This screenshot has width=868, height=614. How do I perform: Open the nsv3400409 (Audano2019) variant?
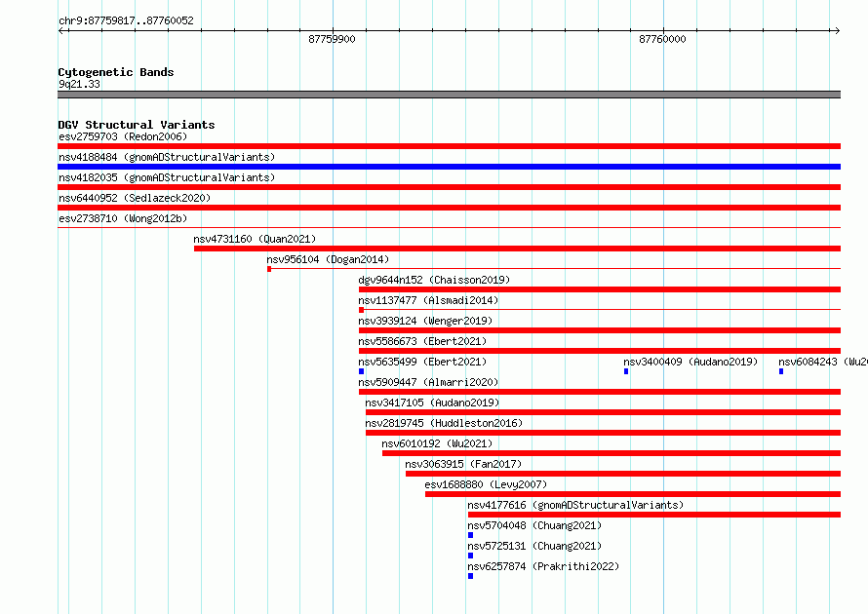[690, 362]
